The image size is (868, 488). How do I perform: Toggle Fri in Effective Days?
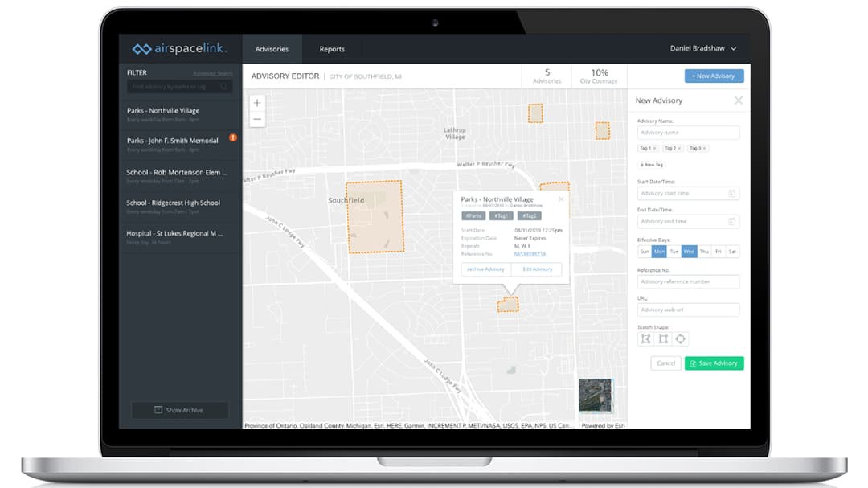point(718,252)
